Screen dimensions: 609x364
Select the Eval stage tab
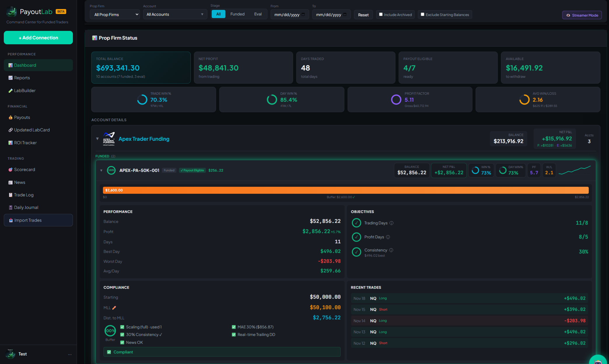tap(258, 14)
